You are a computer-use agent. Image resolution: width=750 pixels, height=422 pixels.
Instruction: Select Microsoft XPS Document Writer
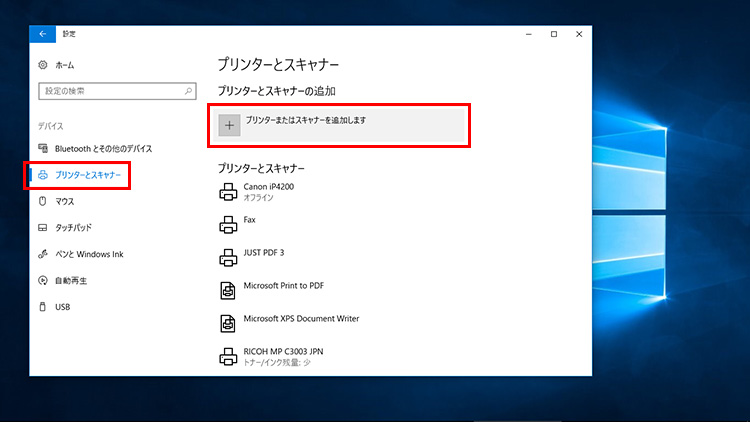(301, 320)
